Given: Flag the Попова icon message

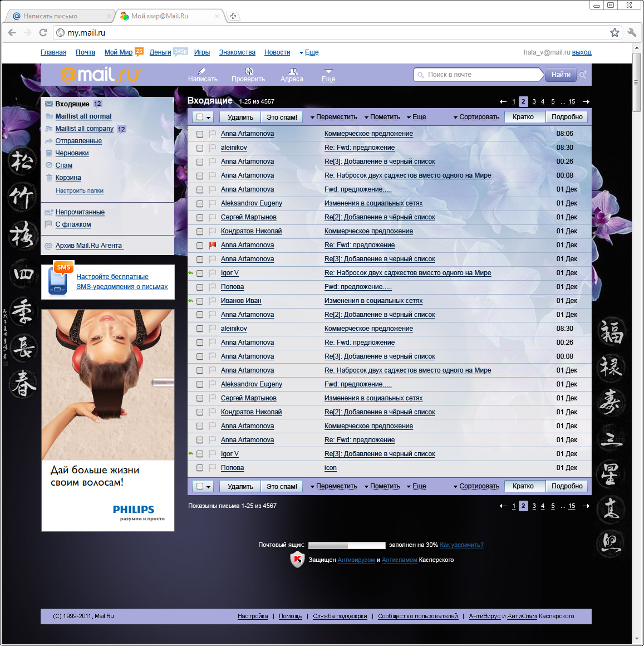Looking at the screenshot, I should 213,468.
